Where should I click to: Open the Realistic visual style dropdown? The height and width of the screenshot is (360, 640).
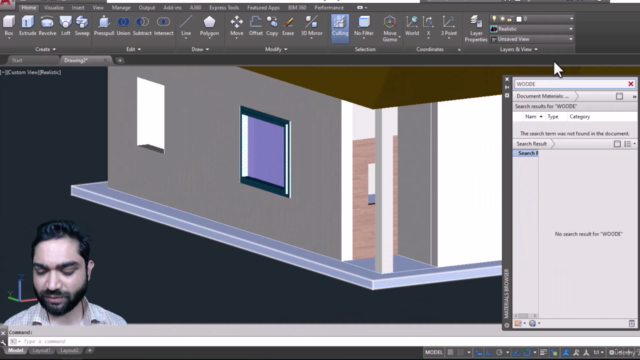coord(571,29)
